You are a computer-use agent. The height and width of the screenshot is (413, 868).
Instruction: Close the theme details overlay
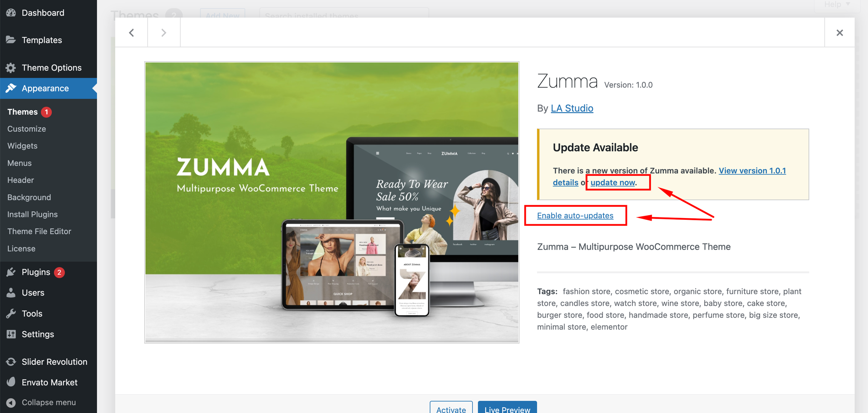[839, 33]
